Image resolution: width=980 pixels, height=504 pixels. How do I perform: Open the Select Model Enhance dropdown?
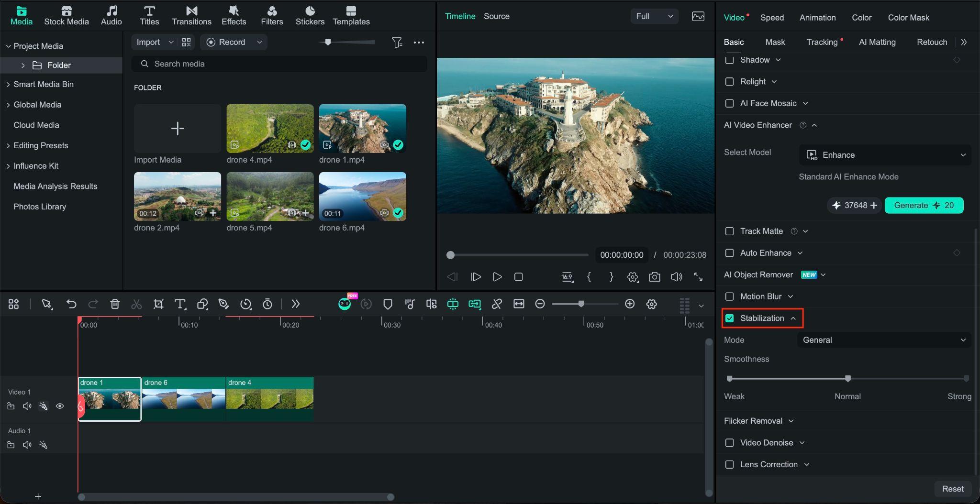[x=885, y=155]
